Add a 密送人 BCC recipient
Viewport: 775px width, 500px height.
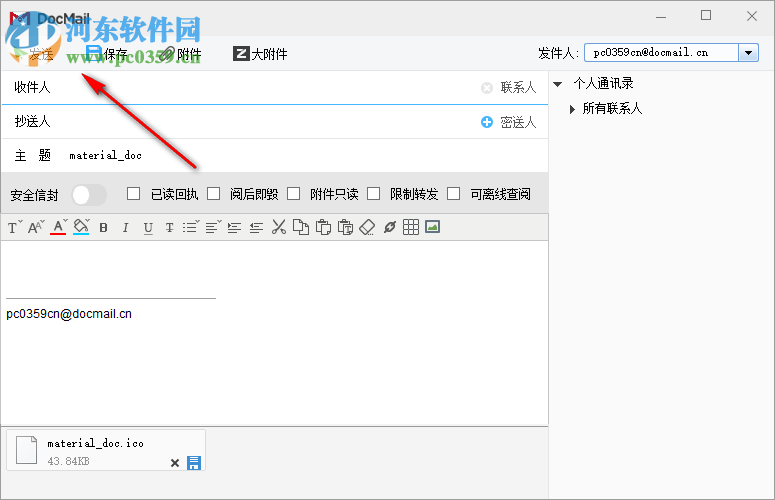[x=509, y=122]
